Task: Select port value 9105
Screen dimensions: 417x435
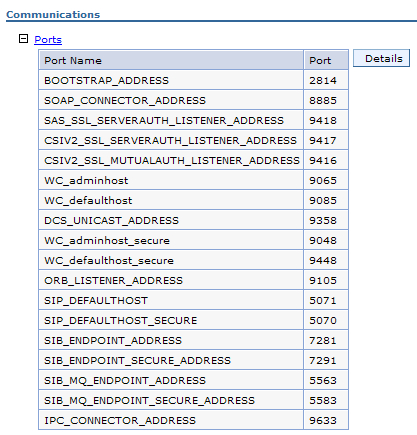Action: [x=323, y=280]
